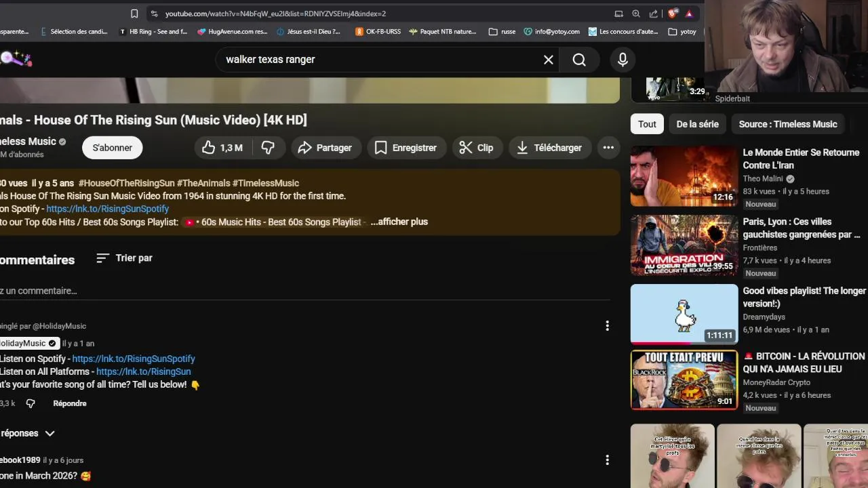Open the 'HB Ring - See and f...' bookmark
Viewport: 868px width, 488px height.
pos(153,31)
